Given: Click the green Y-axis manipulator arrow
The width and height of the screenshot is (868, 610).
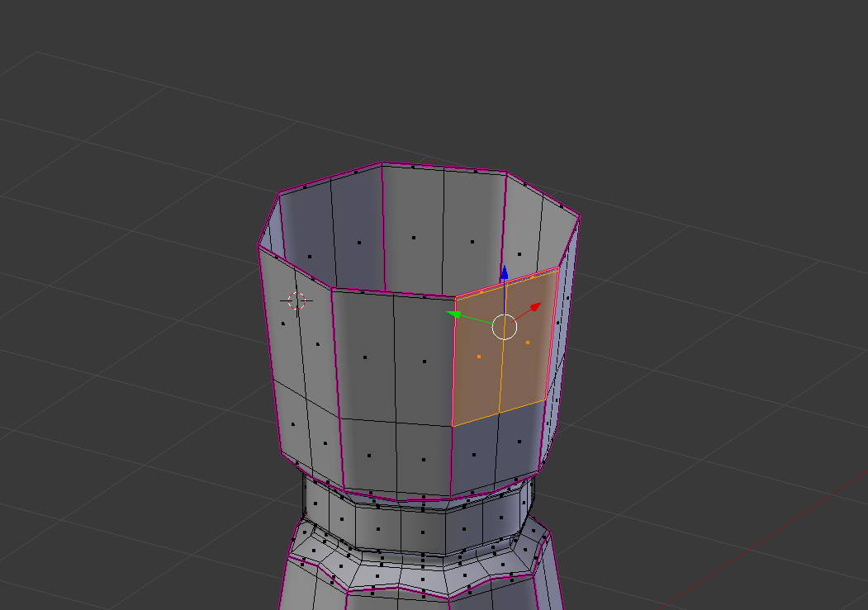Looking at the screenshot, I should click(454, 314).
